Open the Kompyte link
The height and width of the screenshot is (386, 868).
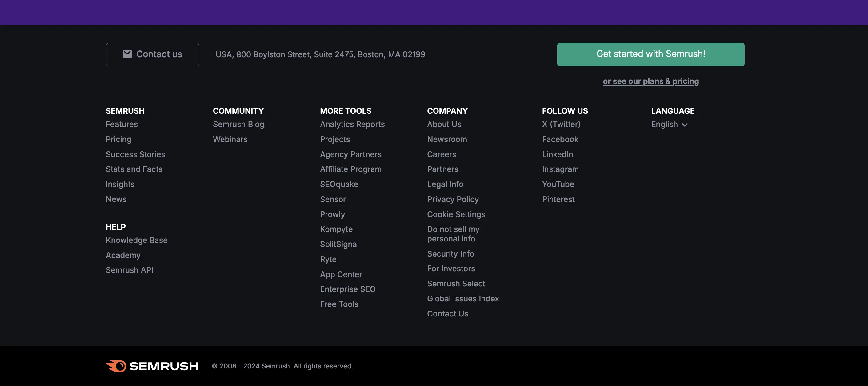[336, 229]
